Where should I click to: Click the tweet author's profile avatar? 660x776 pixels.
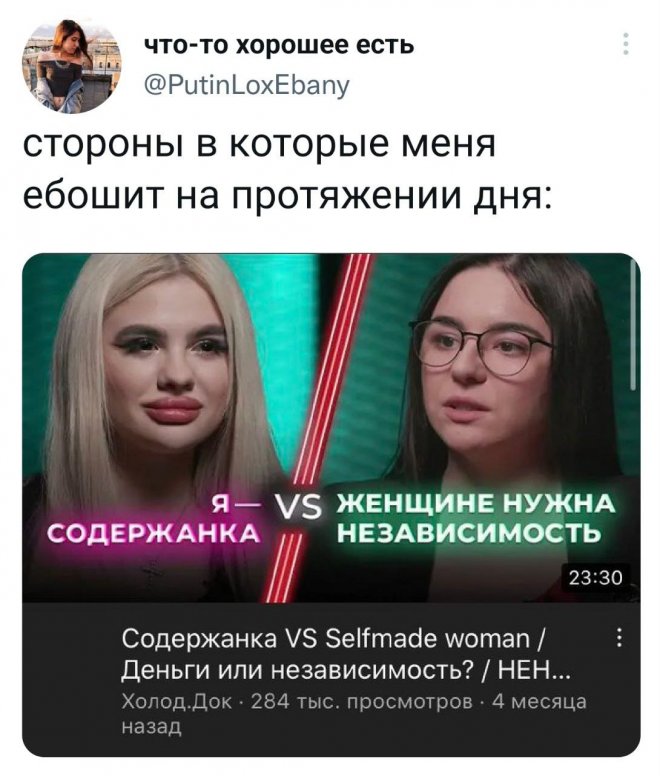71,64
